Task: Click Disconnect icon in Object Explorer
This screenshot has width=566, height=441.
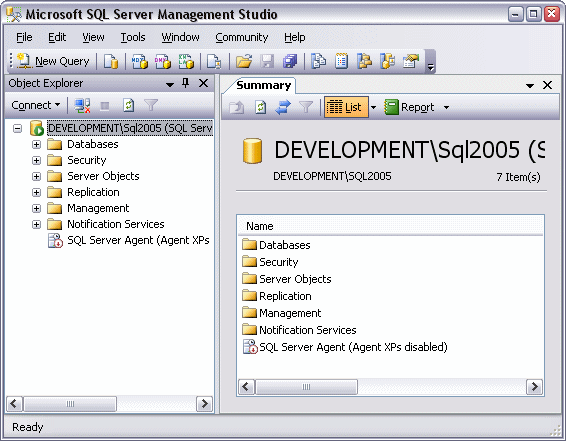Action: (x=82, y=105)
